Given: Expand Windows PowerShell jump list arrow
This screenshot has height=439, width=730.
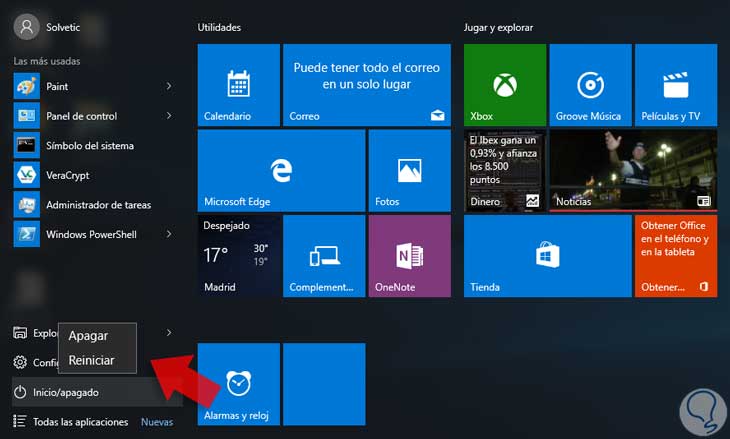Looking at the screenshot, I should pos(169,234).
